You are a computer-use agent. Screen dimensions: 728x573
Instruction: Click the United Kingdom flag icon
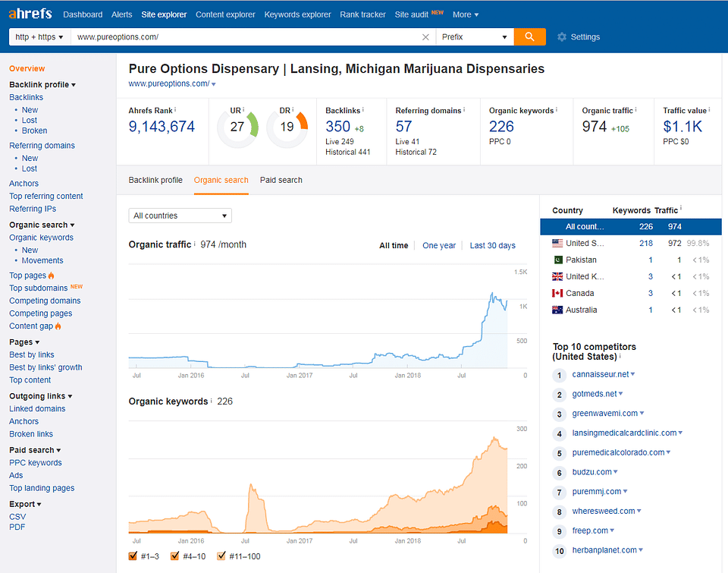click(557, 276)
